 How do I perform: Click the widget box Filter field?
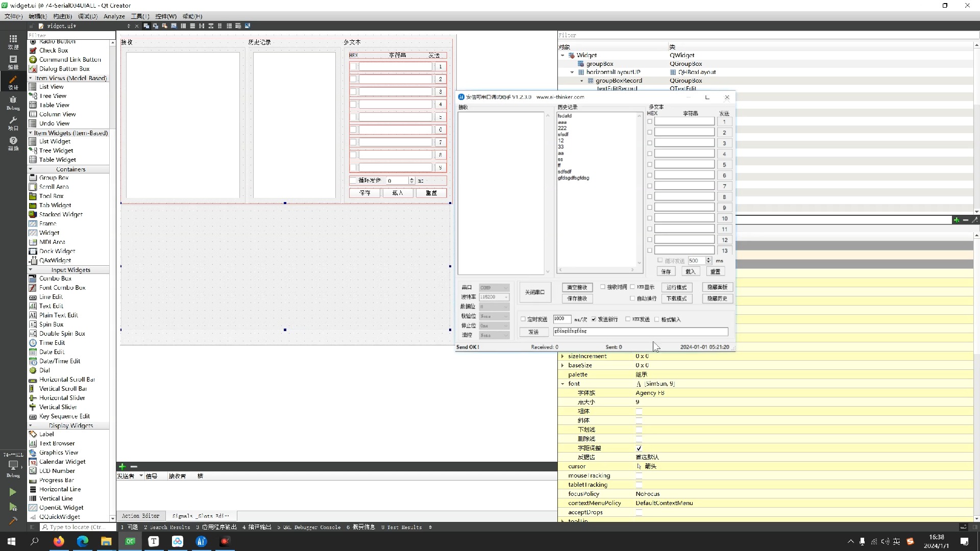71,35
